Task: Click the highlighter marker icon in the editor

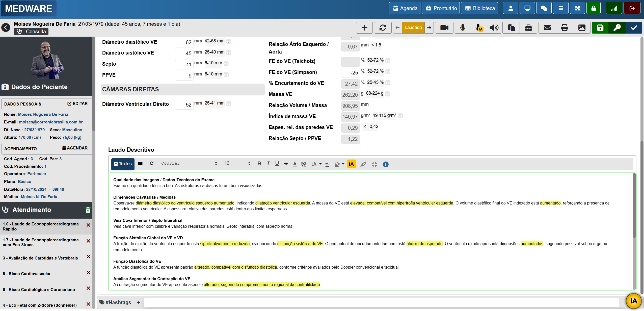Action: click(x=363, y=164)
